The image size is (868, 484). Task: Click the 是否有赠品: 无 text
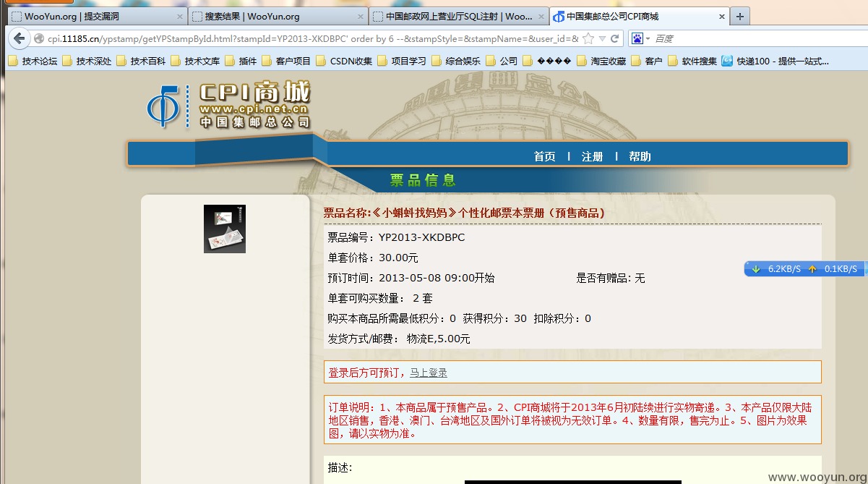611,278
